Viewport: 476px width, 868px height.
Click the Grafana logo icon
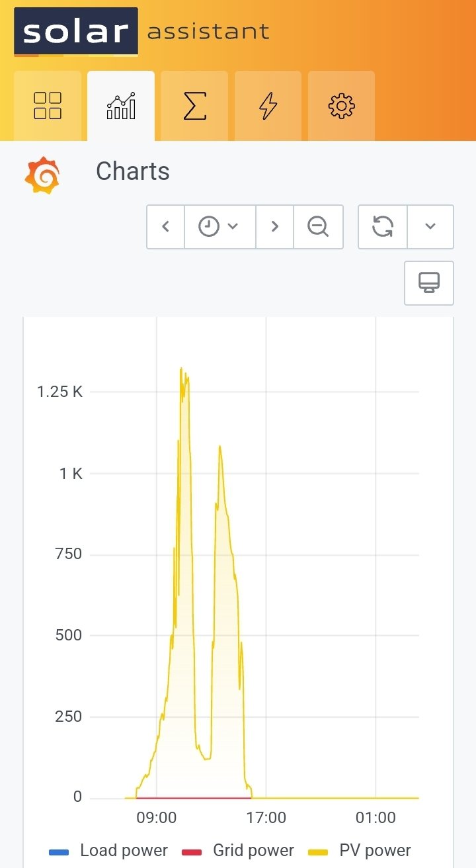coord(42,175)
